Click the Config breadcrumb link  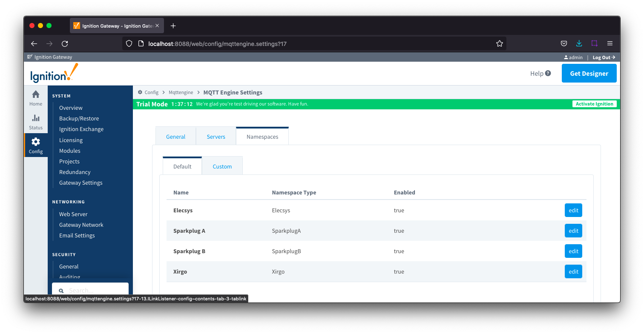click(151, 92)
